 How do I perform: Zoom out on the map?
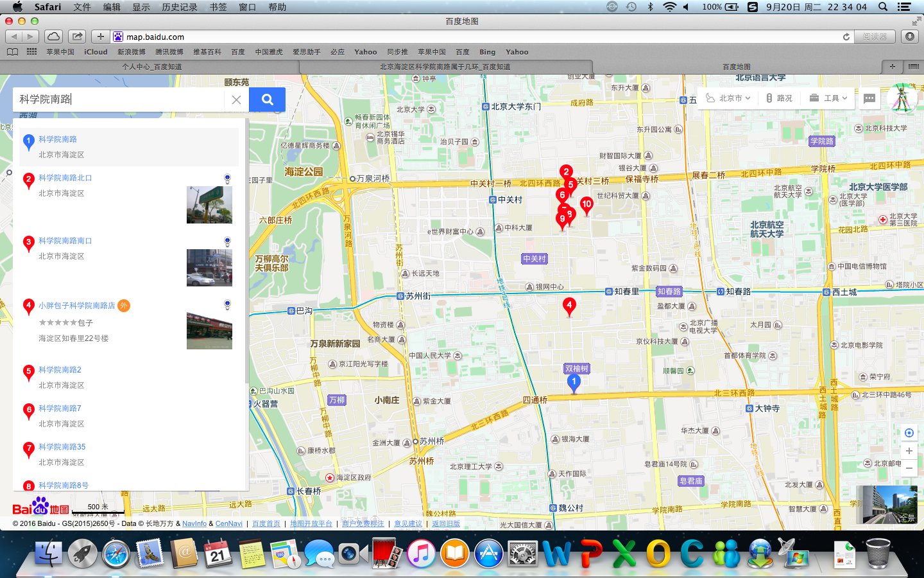coord(909,468)
